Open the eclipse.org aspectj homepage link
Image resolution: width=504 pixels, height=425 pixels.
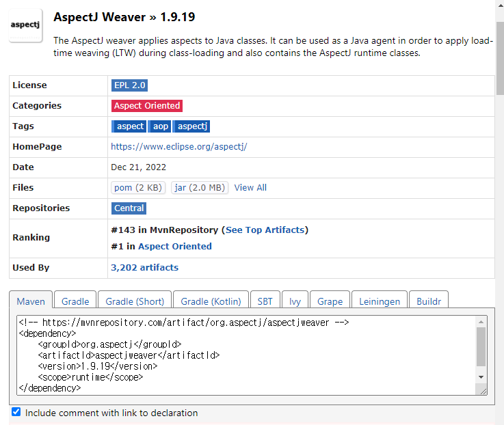pyautogui.click(x=179, y=146)
